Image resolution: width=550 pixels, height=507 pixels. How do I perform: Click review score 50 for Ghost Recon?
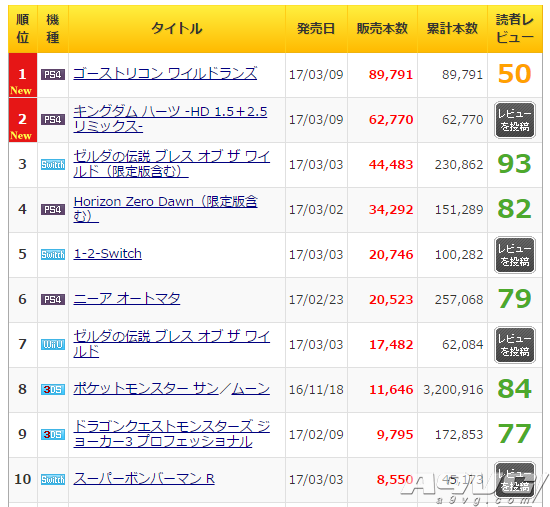click(515, 74)
